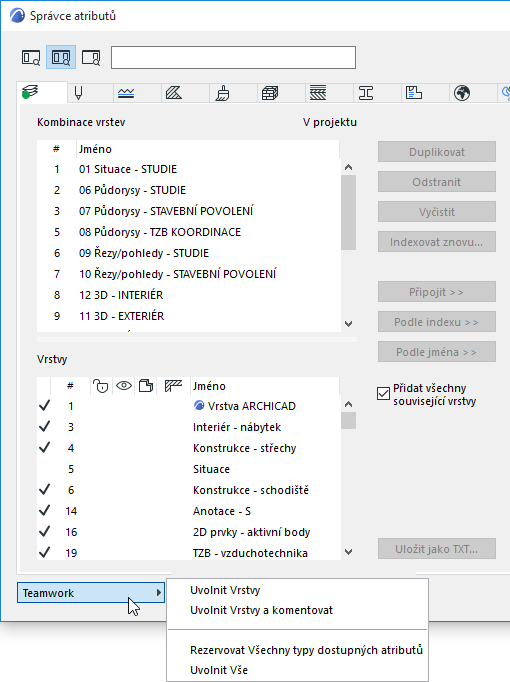Select the Konstrukce - schodiště layer
This screenshot has width=510, height=682.
click(189, 490)
